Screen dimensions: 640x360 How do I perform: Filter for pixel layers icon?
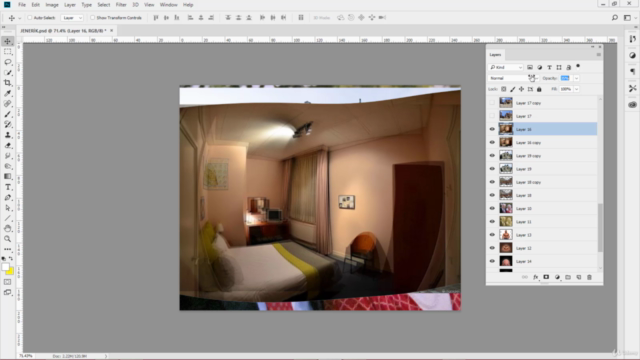pyautogui.click(x=530, y=67)
